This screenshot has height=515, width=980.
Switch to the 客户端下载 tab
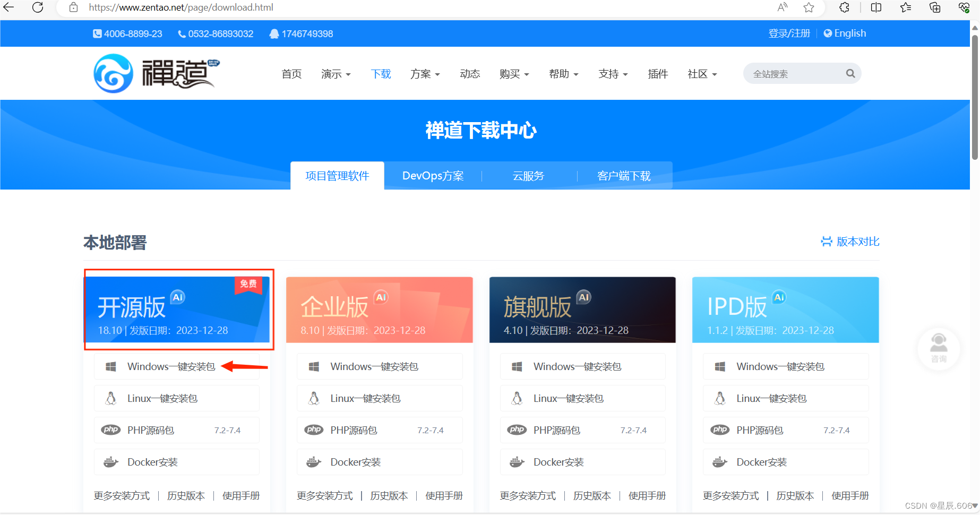[624, 176]
